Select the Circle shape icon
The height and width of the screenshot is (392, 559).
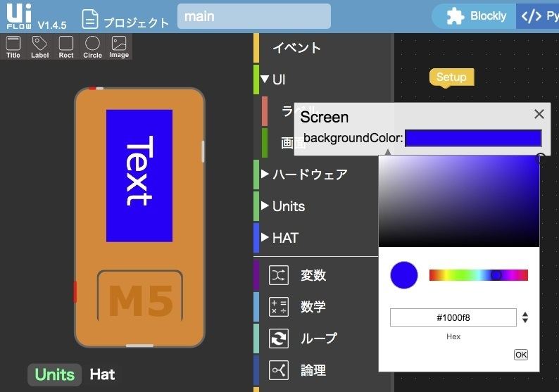[x=92, y=46]
